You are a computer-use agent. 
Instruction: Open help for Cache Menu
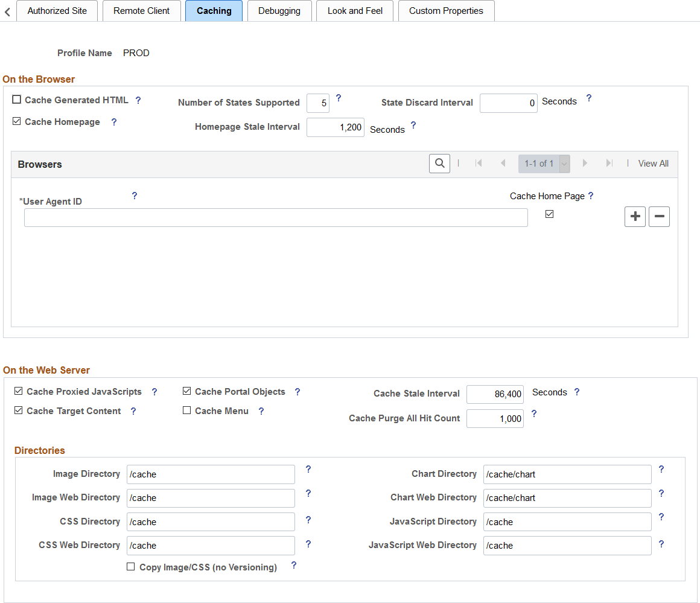point(261,411)
